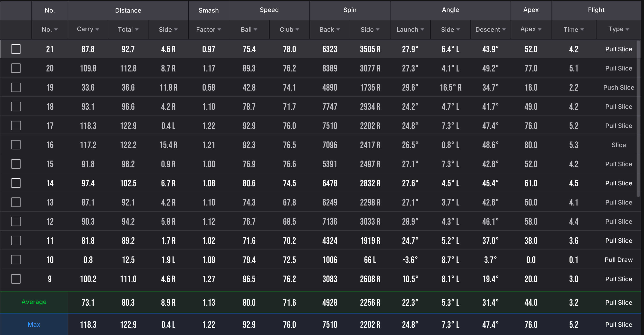This screenshot has height=335, width=644.
Task: Click the Flight group header
Action: click(x=596, y=10)
